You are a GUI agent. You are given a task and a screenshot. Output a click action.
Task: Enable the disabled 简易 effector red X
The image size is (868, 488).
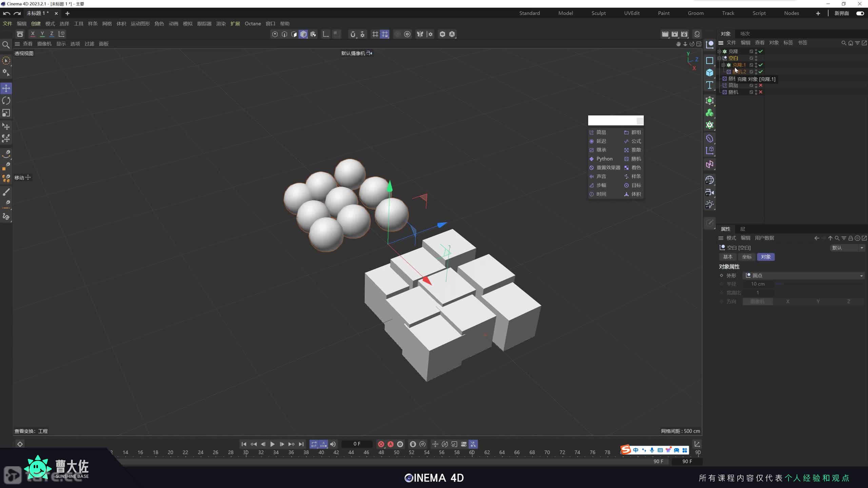pyautogui.click(x=761, y=85)
